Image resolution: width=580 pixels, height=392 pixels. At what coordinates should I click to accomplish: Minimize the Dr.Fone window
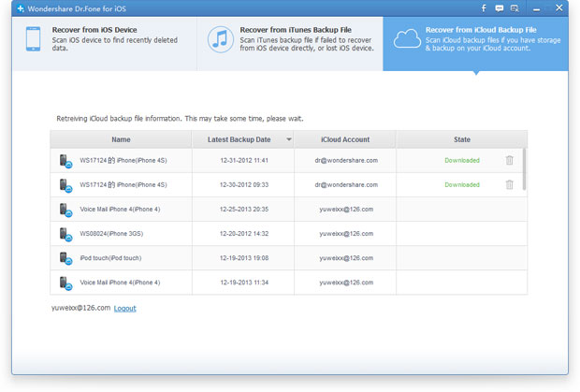click(x=536, y=9)
